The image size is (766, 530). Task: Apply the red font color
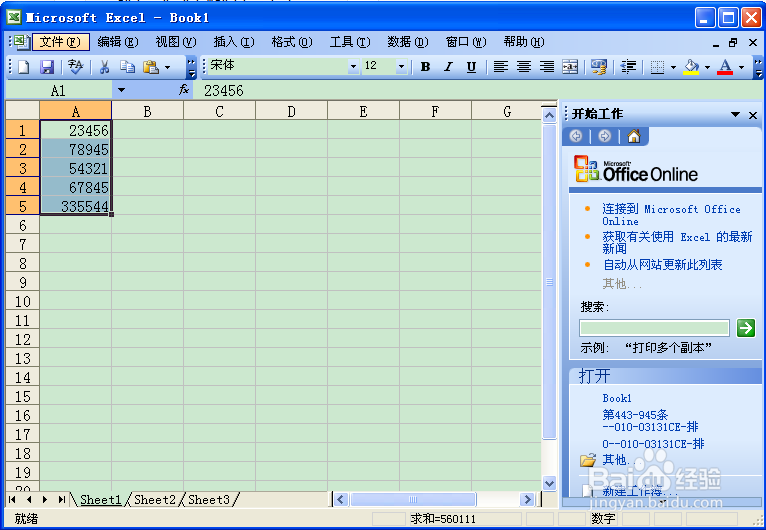725,67
